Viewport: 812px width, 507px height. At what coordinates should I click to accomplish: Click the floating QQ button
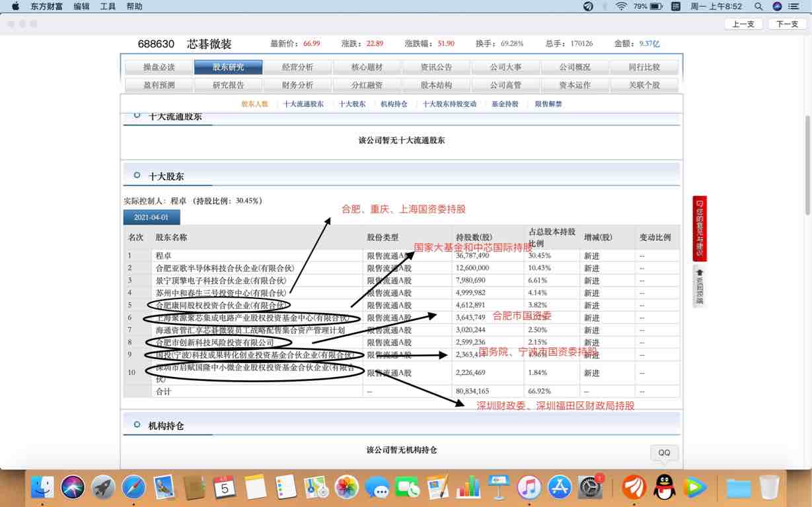(664, 453)
